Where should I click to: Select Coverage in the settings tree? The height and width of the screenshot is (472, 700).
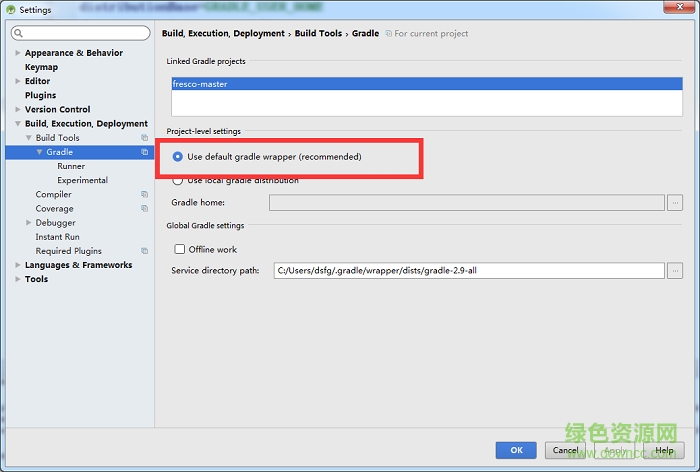[54, 209]
